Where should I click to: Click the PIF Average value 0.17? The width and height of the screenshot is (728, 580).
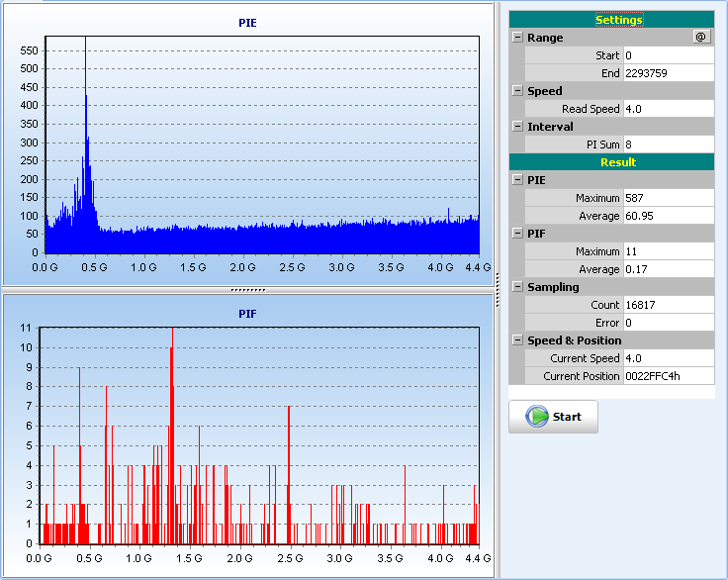pos(668,269)
